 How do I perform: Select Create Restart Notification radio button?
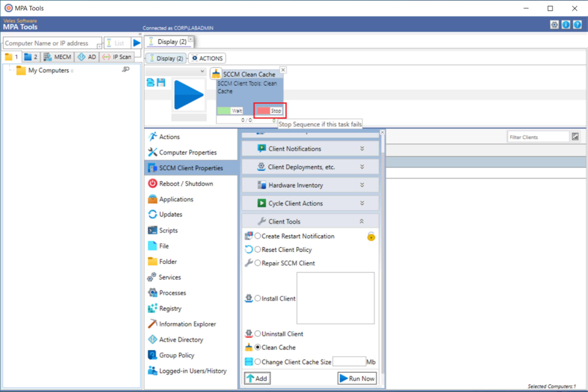[258, 236]
